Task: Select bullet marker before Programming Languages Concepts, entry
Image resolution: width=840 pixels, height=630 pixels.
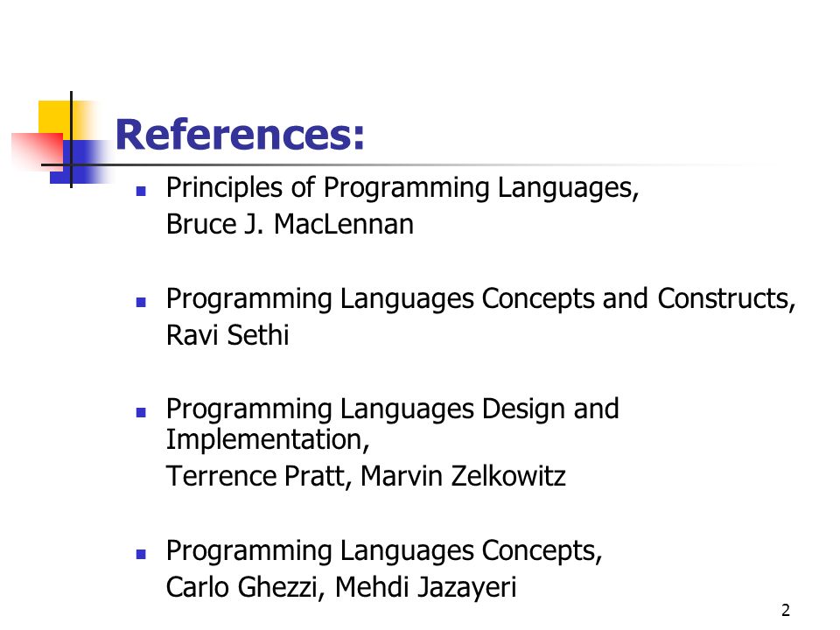Action: pyautogui.click(x=141, y=554)
